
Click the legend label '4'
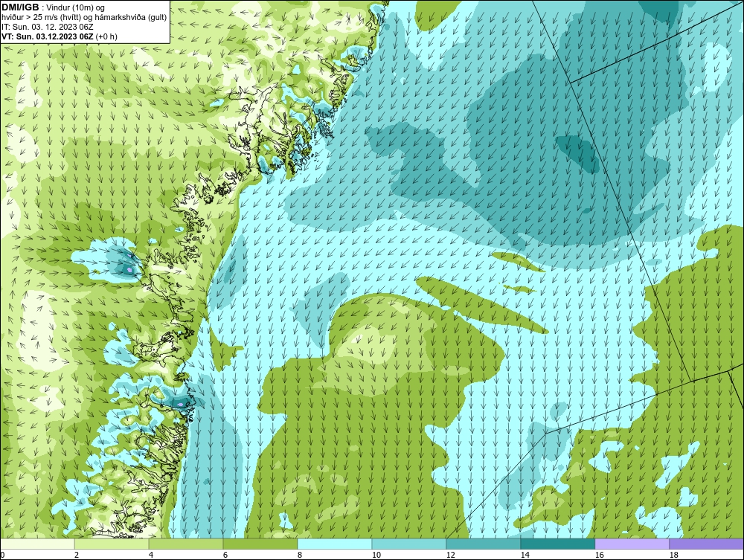tap(151, 555)
